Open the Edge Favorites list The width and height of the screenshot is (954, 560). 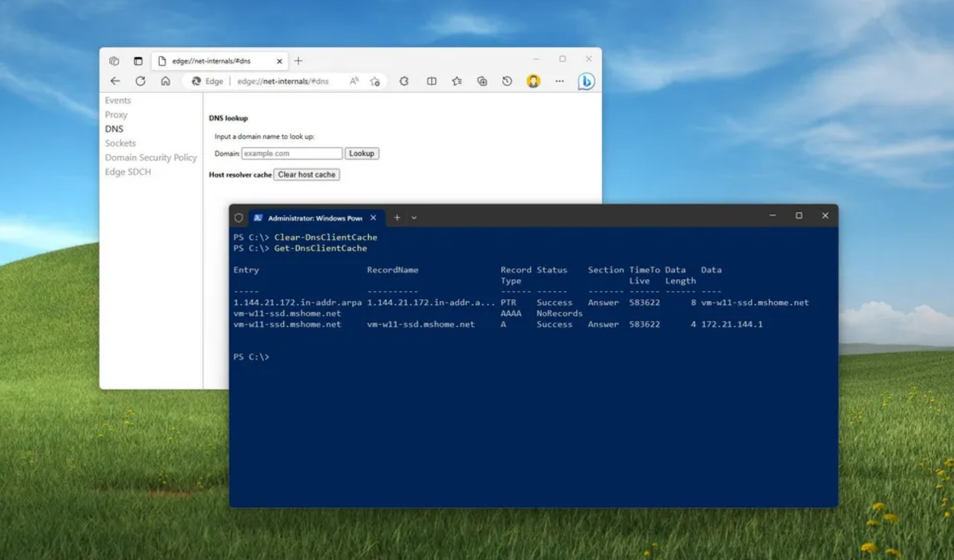tap(457, 81)
